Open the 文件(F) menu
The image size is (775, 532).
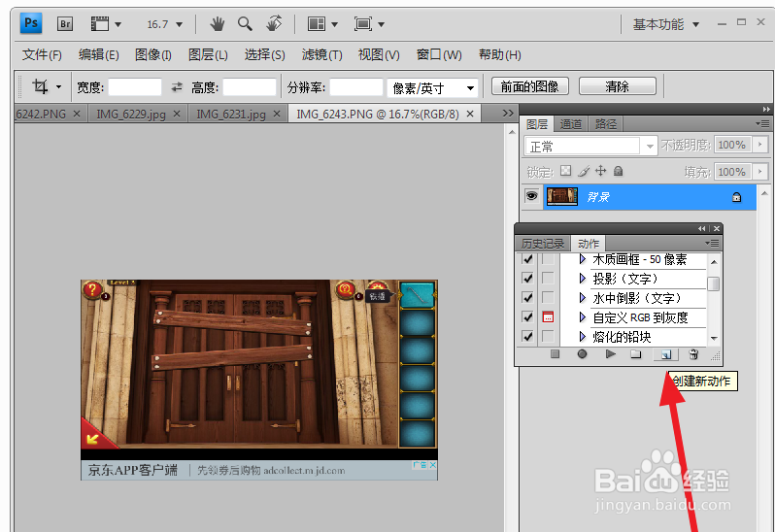point(42,54)
